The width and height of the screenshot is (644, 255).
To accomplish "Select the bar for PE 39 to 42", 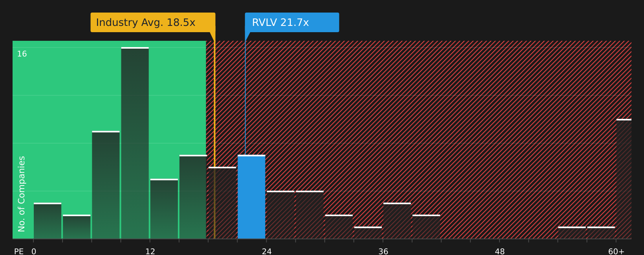I will coord(426,227).
